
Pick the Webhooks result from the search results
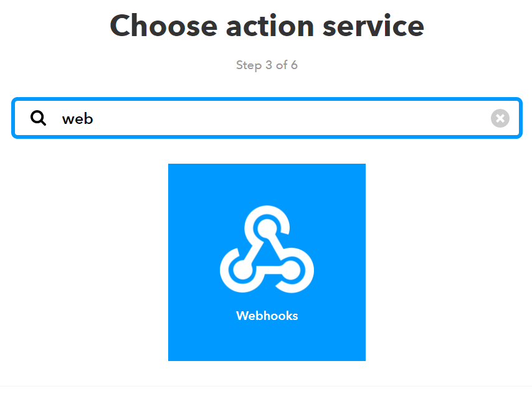[267, 262]
